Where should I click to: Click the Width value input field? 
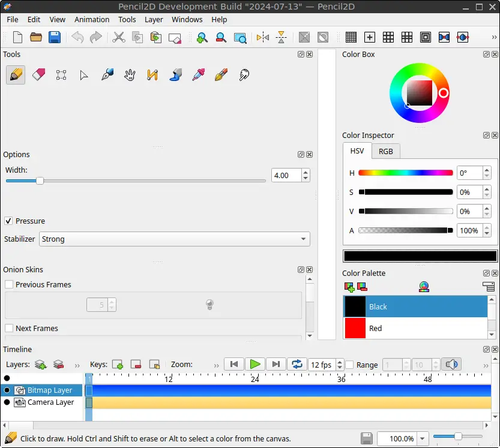point(286,175)
